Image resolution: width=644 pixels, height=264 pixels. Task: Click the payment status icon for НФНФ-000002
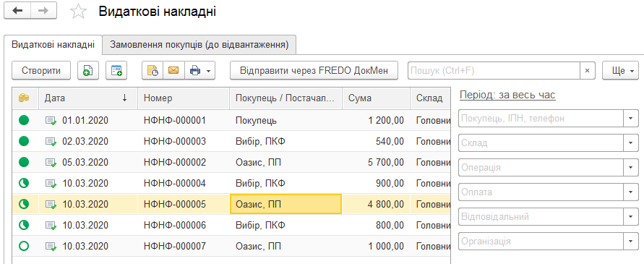click(x=25, y=162)
